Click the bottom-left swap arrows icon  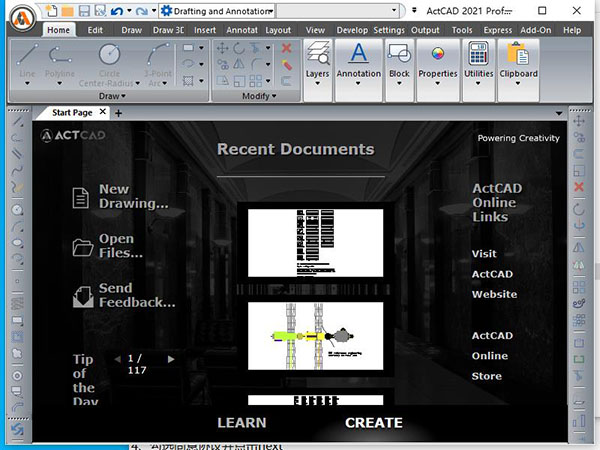coord(17,430)
